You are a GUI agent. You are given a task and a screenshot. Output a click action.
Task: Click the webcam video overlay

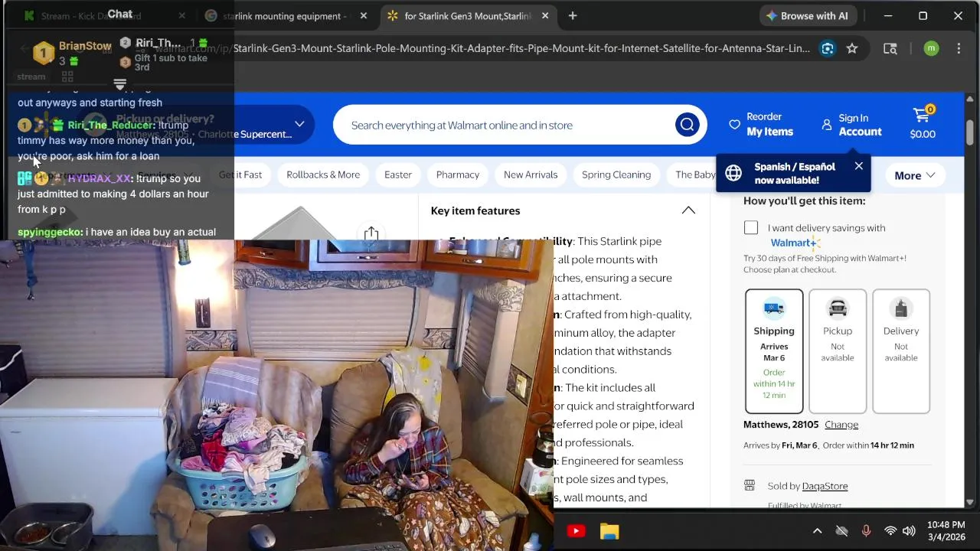tap(276, 393)
